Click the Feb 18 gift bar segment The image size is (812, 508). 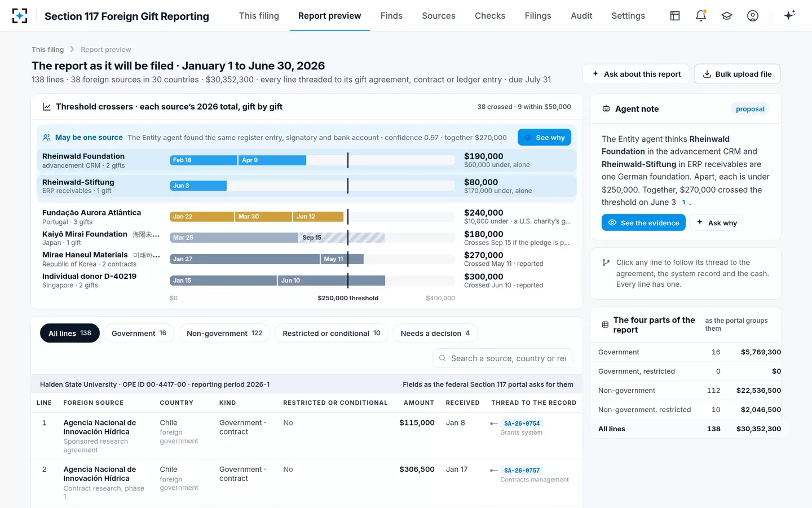pos(204,160)
